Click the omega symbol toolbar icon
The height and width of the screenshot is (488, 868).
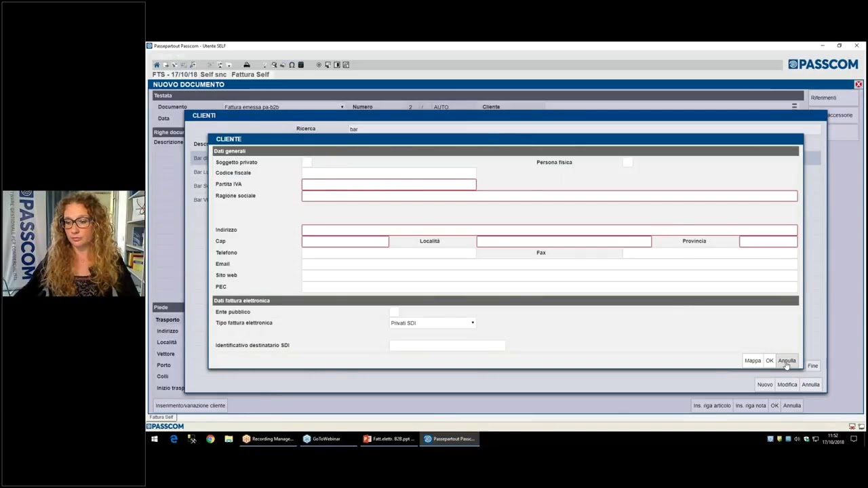coord(292,65)
